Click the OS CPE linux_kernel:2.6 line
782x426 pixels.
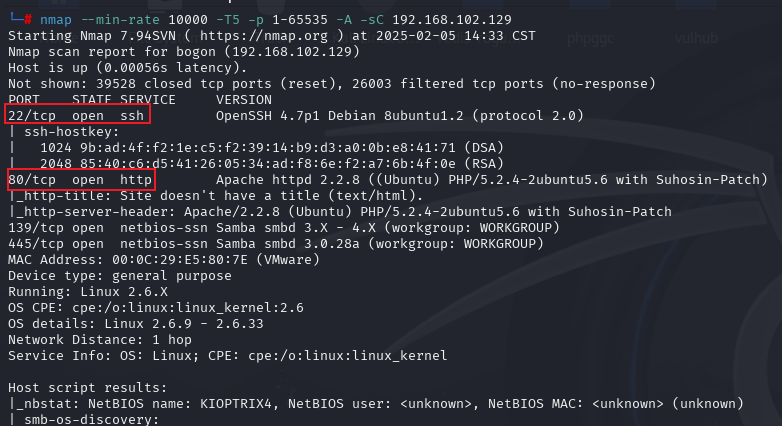pos(156,308)
